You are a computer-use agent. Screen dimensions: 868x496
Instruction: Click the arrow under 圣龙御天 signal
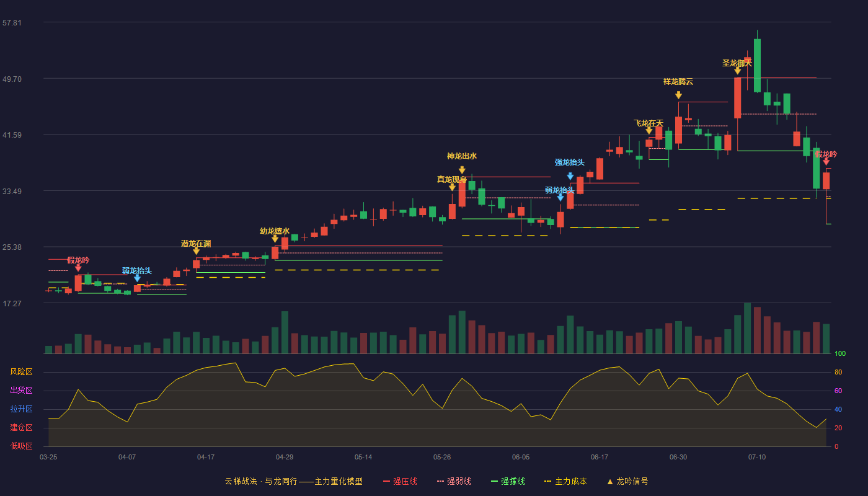737,71
